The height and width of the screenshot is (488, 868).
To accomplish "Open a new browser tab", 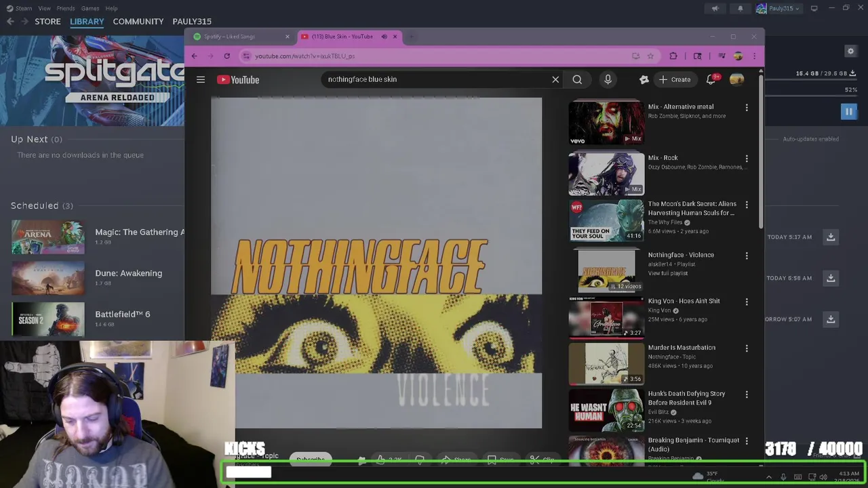I will [411, 37].
